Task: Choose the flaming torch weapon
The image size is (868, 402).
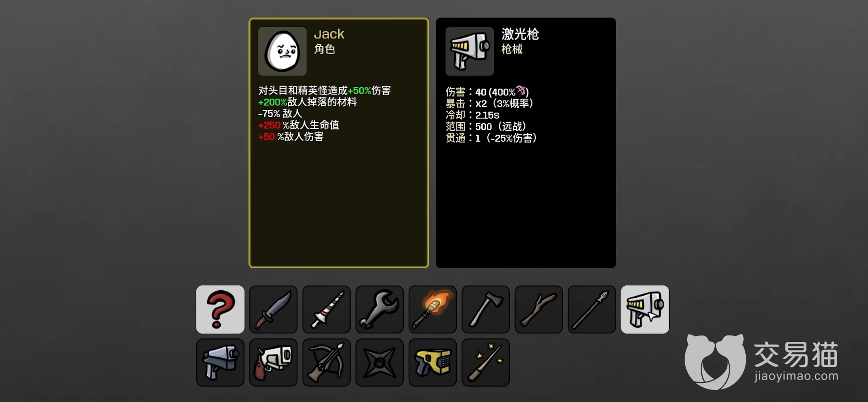Action: [x=433, y=309]
